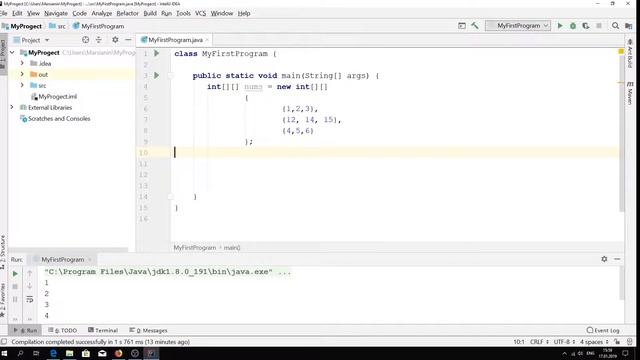This screenshot has width=640, height=360.
Task: Open Run panel settings gear
Action: coord(604,259)
